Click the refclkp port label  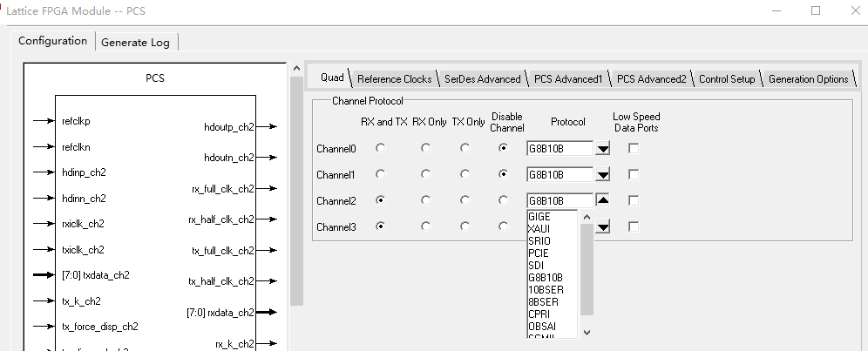click(x=77, y=121)
